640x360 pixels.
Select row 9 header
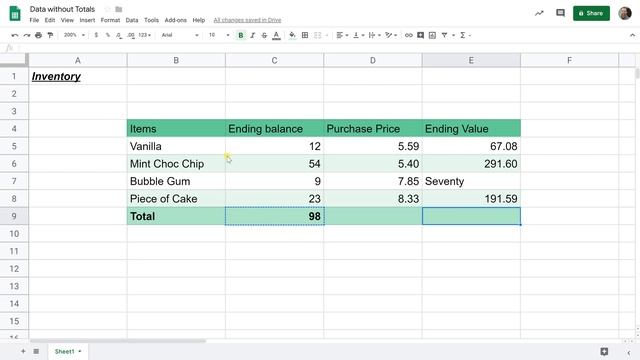click(14, 216)
